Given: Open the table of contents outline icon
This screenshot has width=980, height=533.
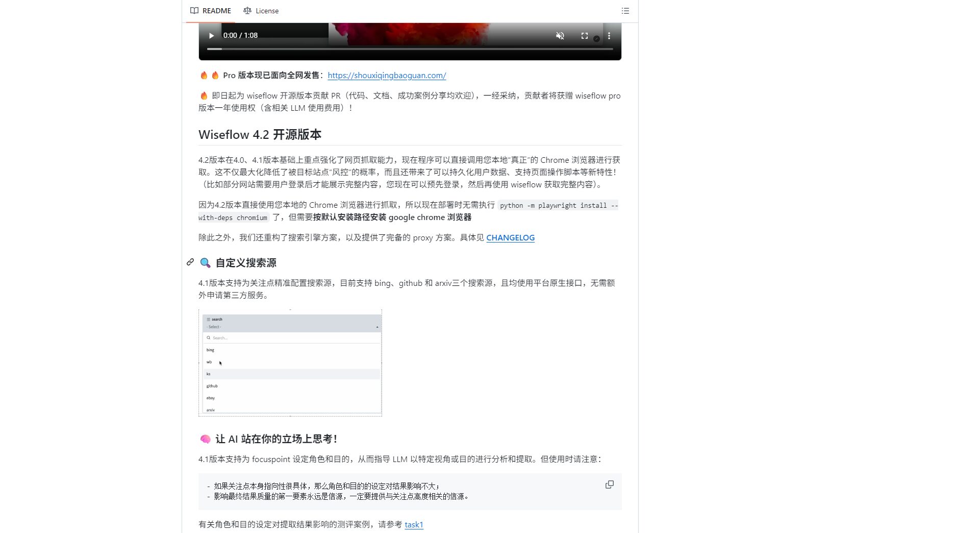Looking at the screenshot, I should click(625, 11).
